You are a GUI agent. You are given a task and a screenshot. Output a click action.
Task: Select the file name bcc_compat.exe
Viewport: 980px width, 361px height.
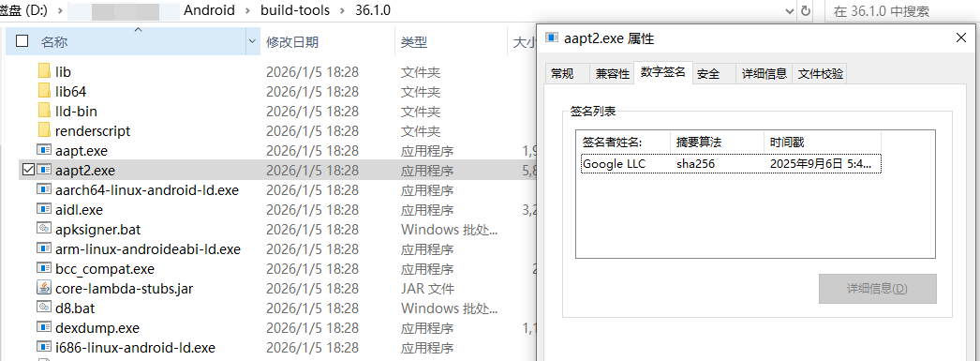(x=105, y=269)
